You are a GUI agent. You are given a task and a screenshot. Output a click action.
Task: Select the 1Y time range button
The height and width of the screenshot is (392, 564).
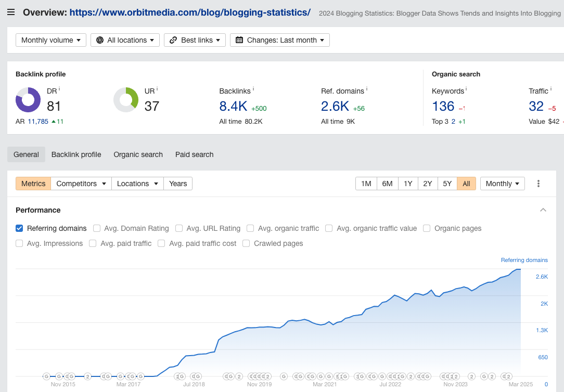pyautogui.click(x=408, y=184)
